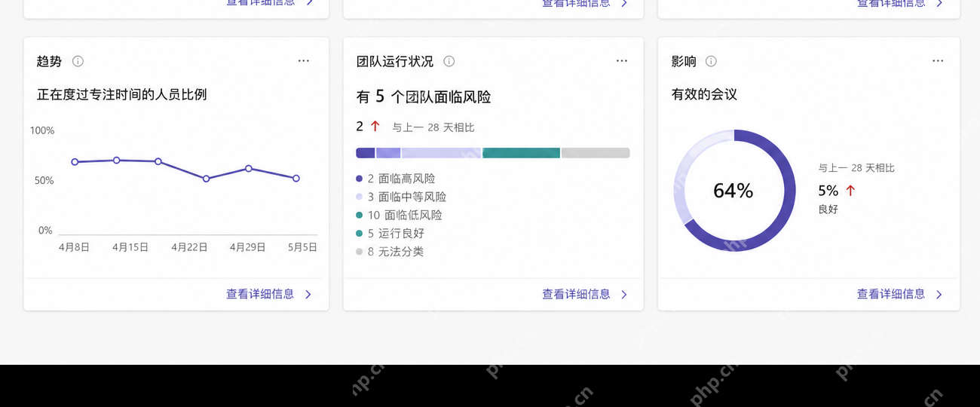Click the 100% axis label
The height and width of the screenshot is (407, 980).
[42, 130]
